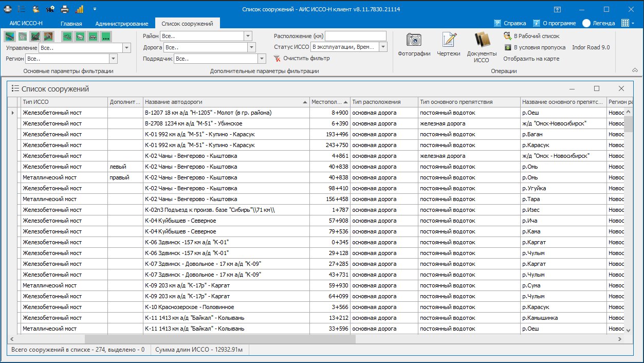Image resolution: width=644 pixels, height=363 pixels.
Task: Switch to the Главная tab
Action: [x=71, y=23]
